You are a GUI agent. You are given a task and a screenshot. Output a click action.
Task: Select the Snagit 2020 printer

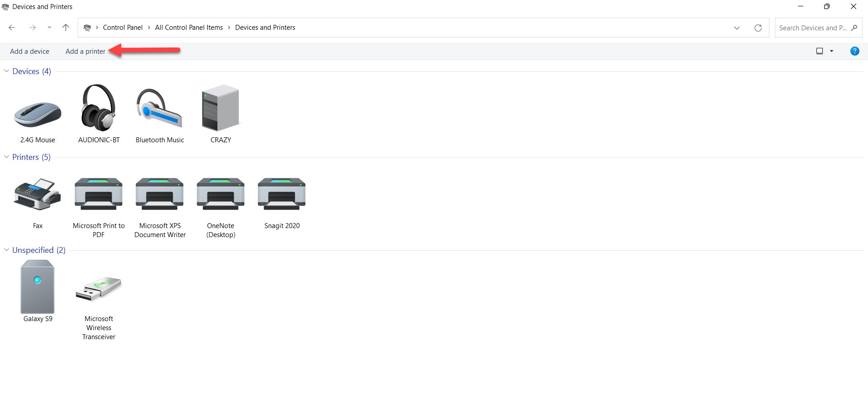click(x=281, y=194)
